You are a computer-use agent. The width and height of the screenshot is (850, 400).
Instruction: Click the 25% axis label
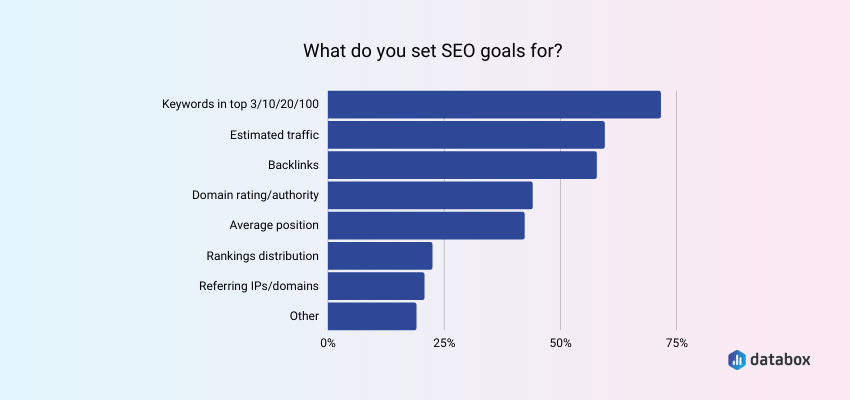click(x=444, y=343)
